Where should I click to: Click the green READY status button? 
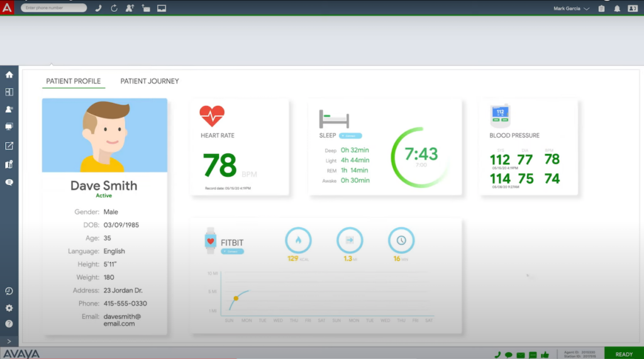coord(623,354)
